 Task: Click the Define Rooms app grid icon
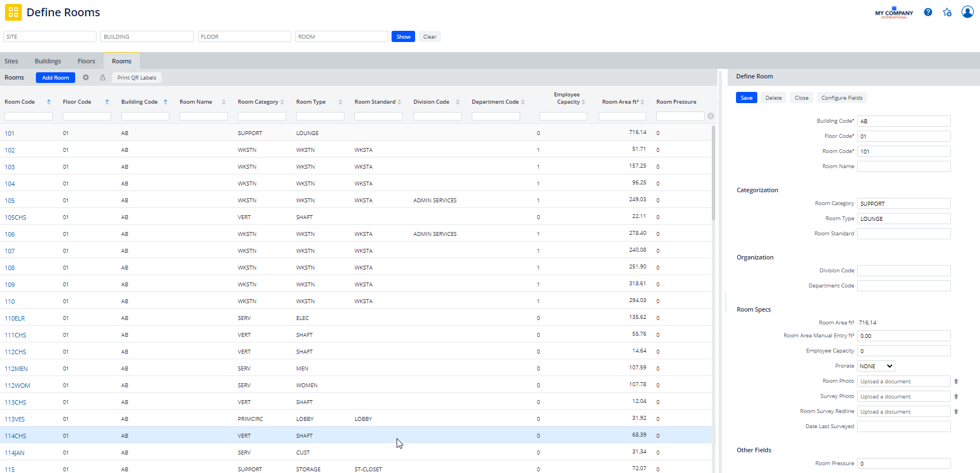click(x=13, y=12)
